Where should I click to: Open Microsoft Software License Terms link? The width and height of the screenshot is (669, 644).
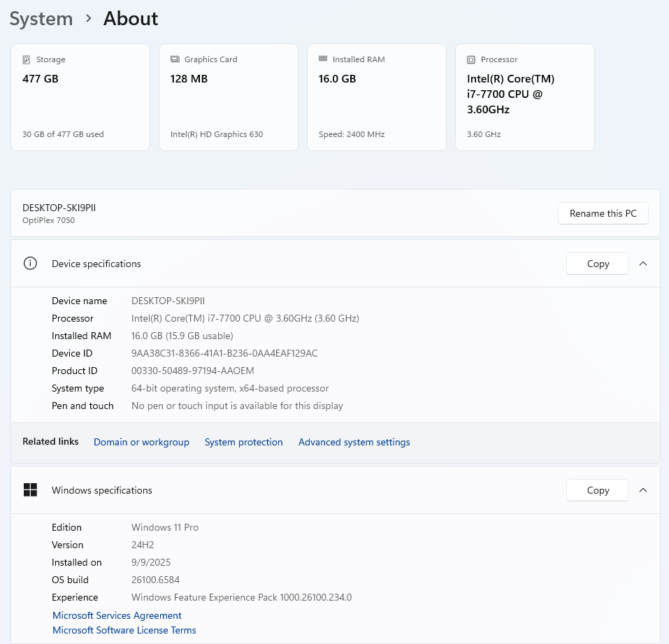click(x=124, y=630)
